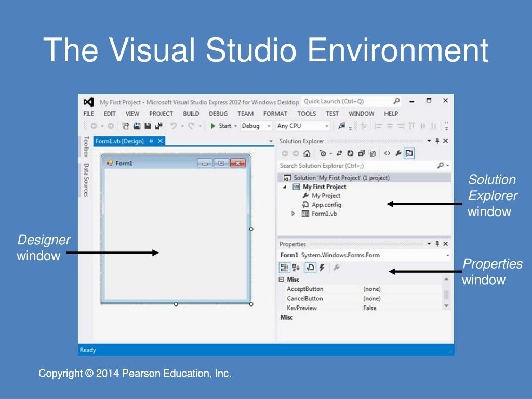Toggle Preview Selected Items in Solution Explorer
Screen dimensions: 532x399
[409, 153]
